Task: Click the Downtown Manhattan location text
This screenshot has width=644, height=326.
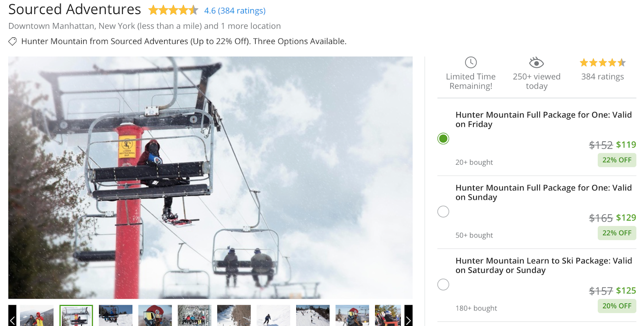Action: pos(144,26)
